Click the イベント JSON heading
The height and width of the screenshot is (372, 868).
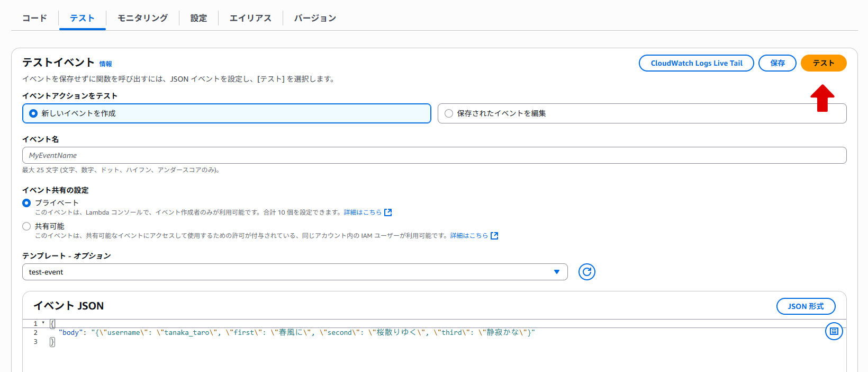69,306
